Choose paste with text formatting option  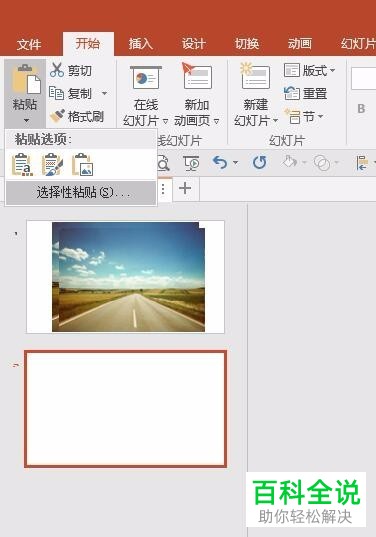coord(22,165)
